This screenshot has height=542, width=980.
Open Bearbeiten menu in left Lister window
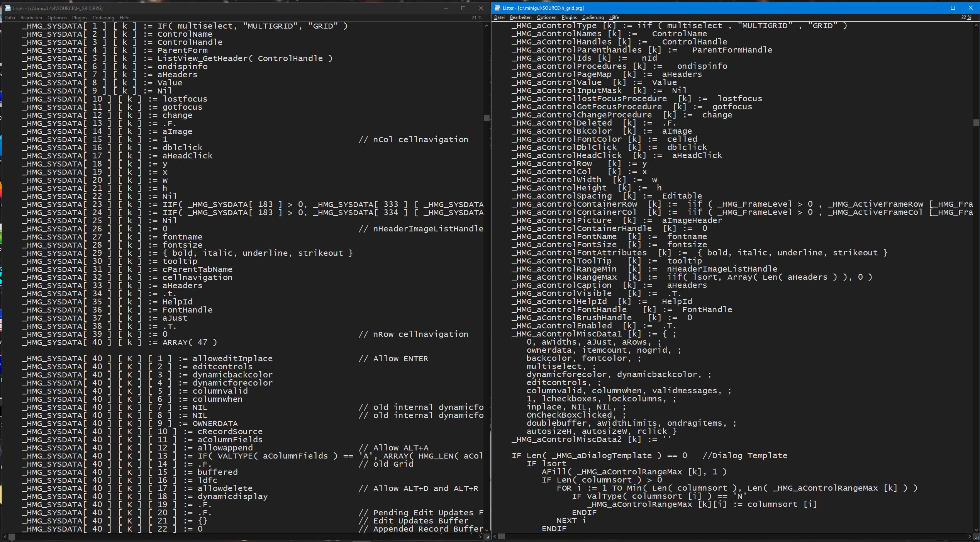coord(31,18)
